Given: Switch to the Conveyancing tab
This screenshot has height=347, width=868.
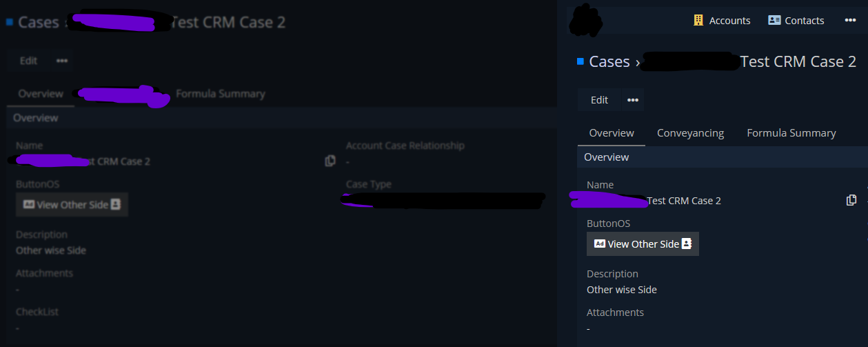Looking at the screenshot, I should click(690, 133).
